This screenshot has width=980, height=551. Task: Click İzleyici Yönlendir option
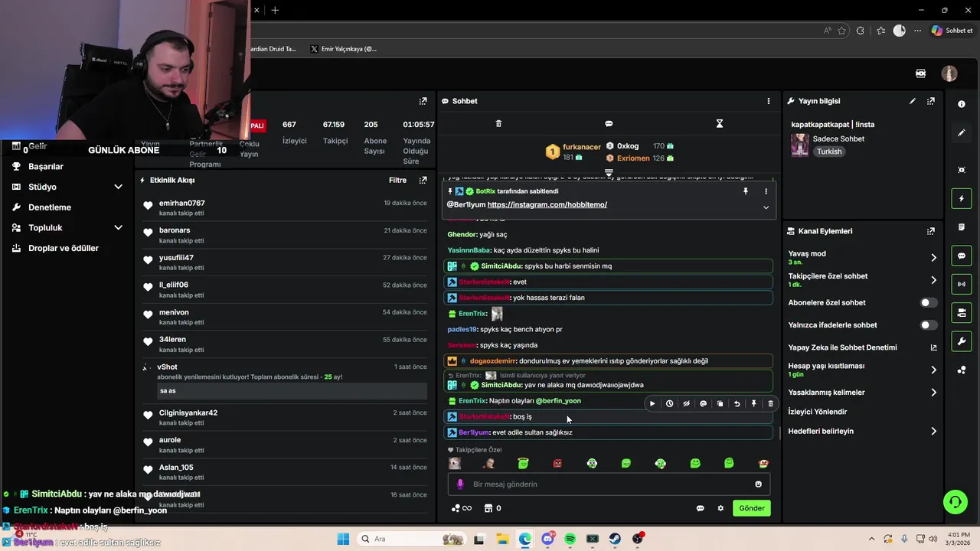tap(818, 412)
